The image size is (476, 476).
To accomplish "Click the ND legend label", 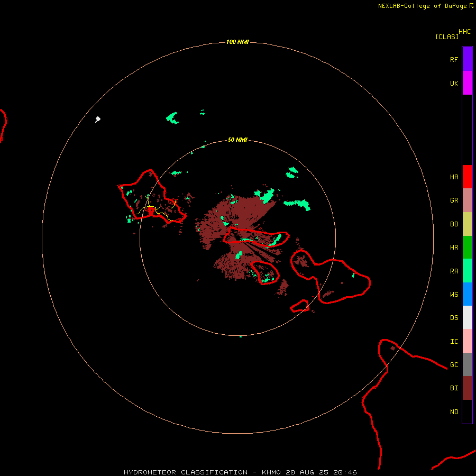I will click(x=454, y=412).
